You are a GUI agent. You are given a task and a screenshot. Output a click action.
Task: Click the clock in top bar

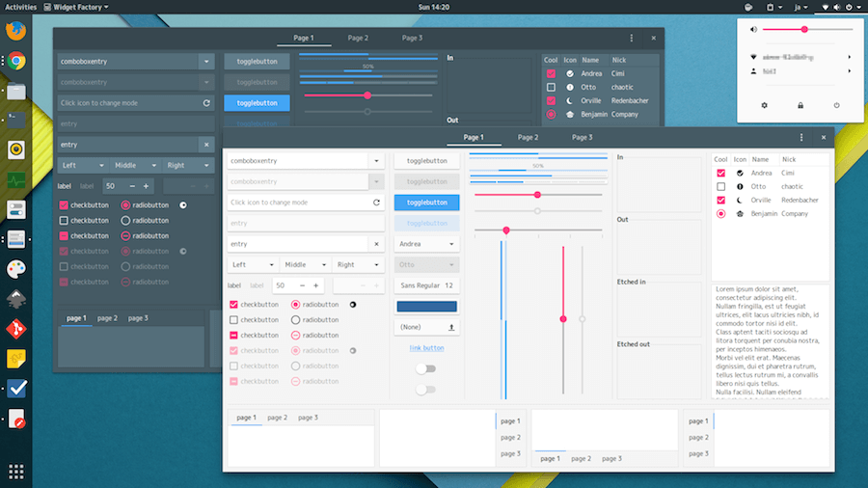point(434,7)
